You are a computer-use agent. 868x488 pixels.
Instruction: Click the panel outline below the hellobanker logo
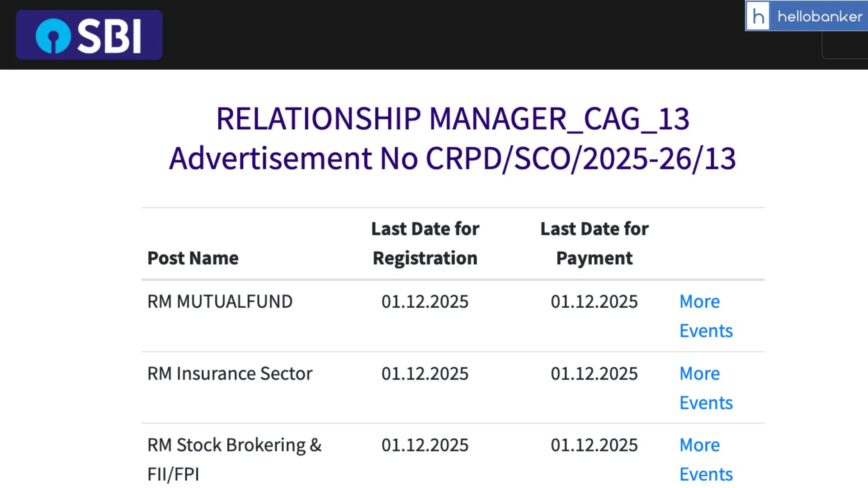click(x=846, y=47)
